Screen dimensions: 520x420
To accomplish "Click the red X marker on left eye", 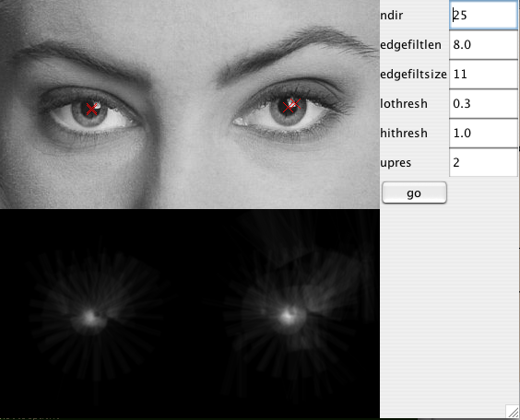I will click(x=92, y=109).
